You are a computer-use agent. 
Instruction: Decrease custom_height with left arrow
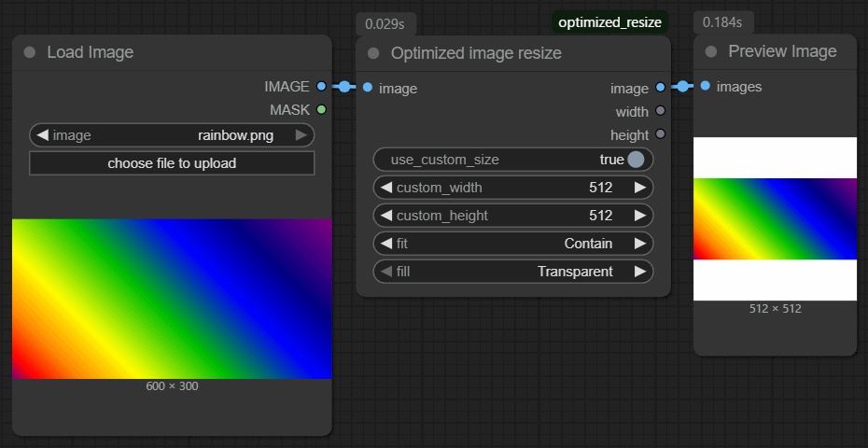click(x=386, y=216)
